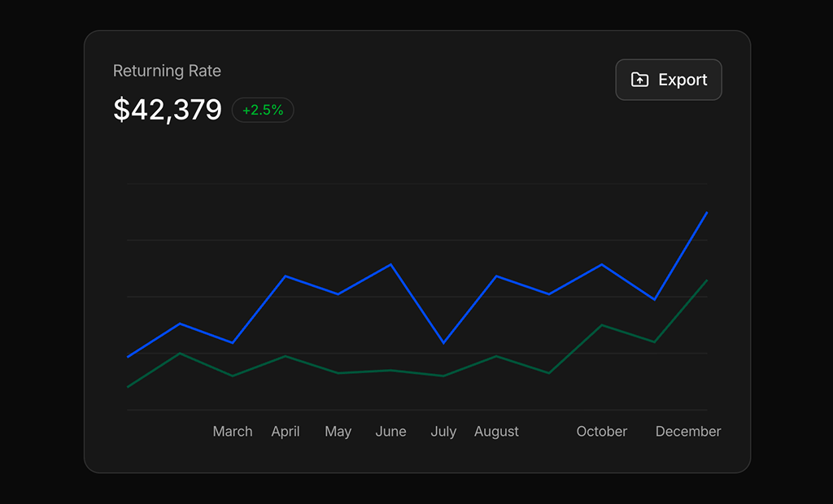Select the July axis label
833x504 pixels.
point(443,432)
